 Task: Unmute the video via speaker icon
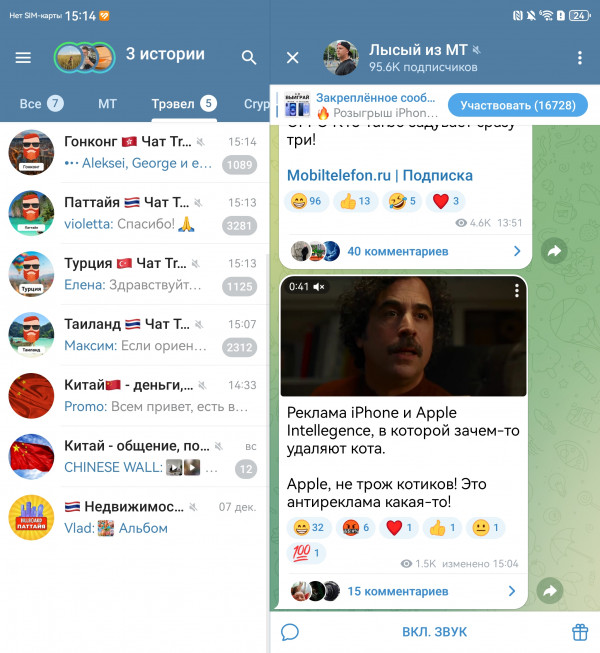click(319, 287)
